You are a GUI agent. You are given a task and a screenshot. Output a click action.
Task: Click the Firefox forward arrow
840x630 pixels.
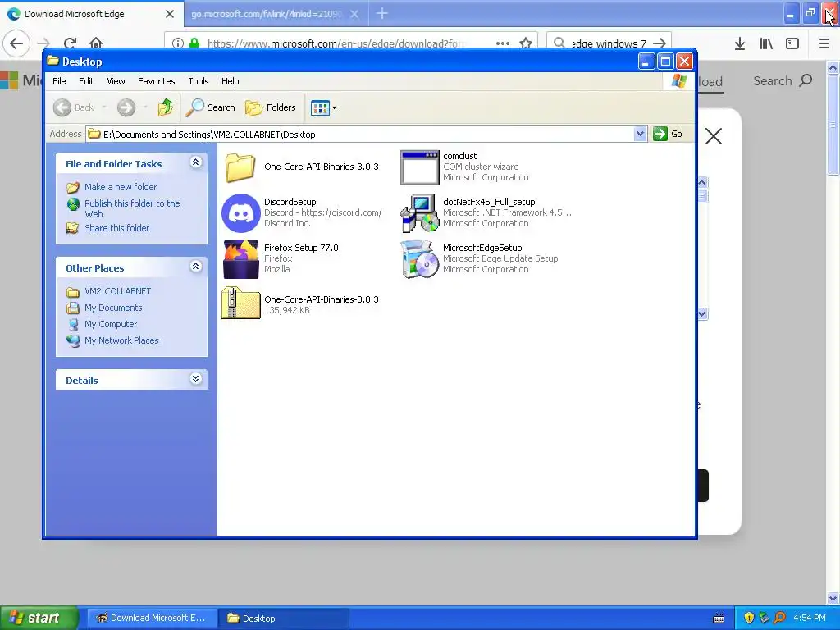(x=44, y=43)
